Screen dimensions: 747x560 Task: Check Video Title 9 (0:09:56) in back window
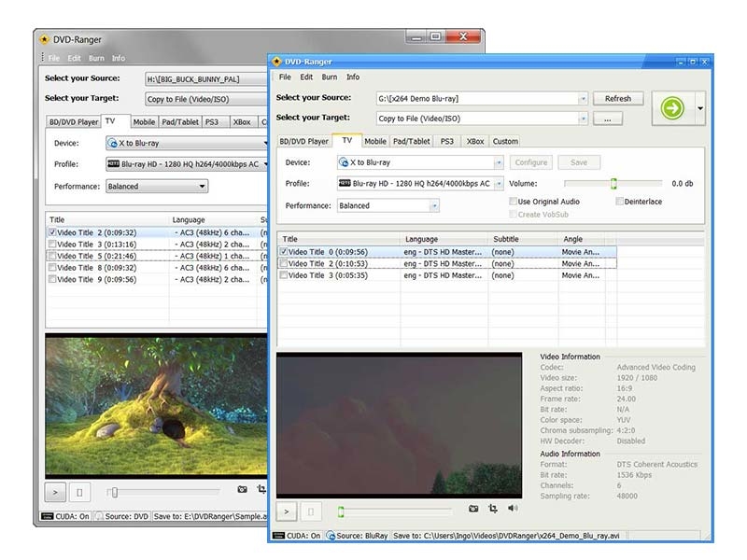52,279
